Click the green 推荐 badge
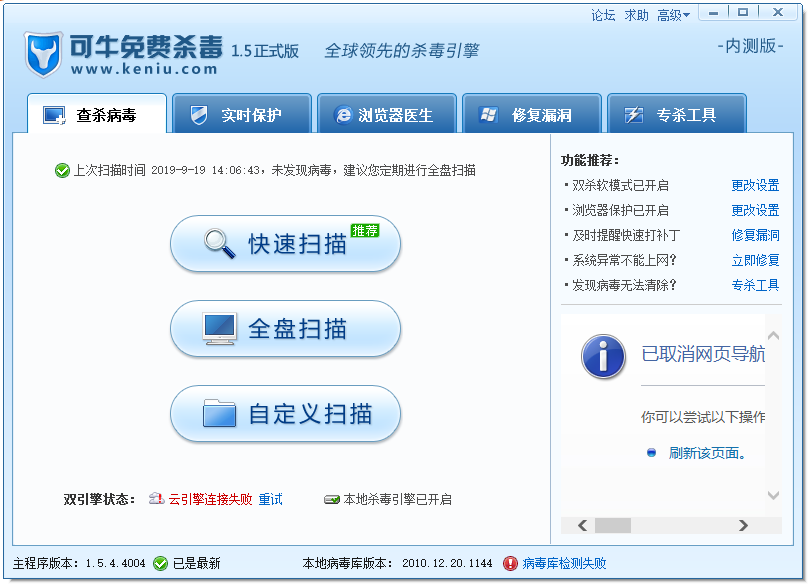The image size is (812, 584). click(365, 230)
